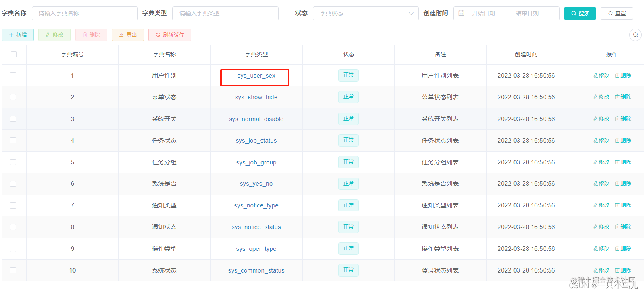
Task: Click the circular search toggle icon
Action: point(635,35)
